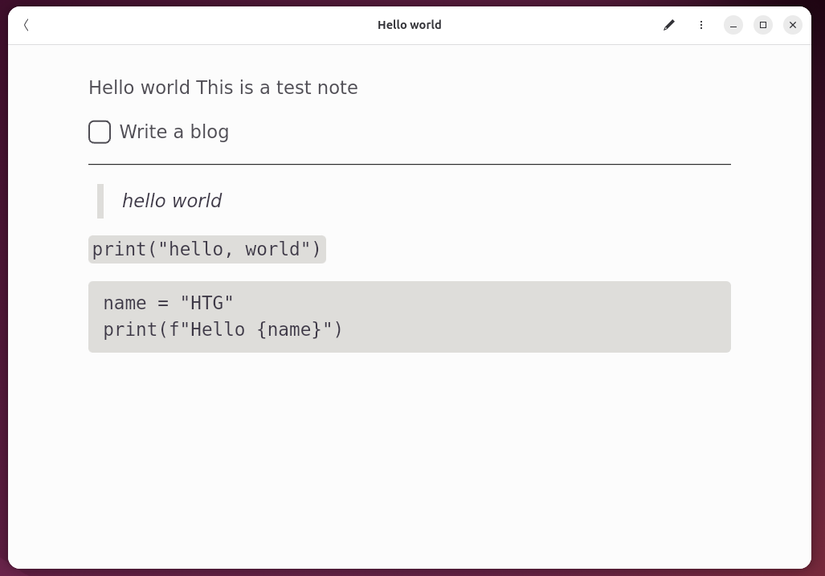This screenshot has height=576, width=825.
Task: Click the horizontal divider line
Action: (x=409, y=163)
